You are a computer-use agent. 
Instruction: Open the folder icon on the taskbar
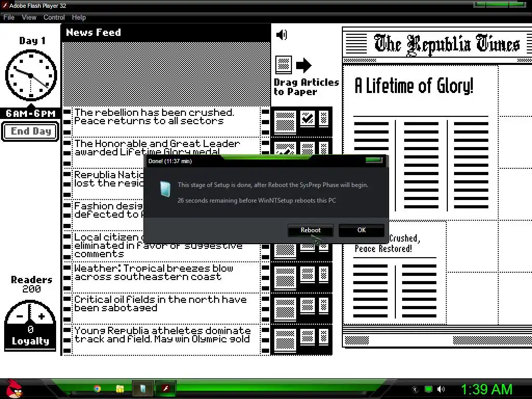pos(120,389)
